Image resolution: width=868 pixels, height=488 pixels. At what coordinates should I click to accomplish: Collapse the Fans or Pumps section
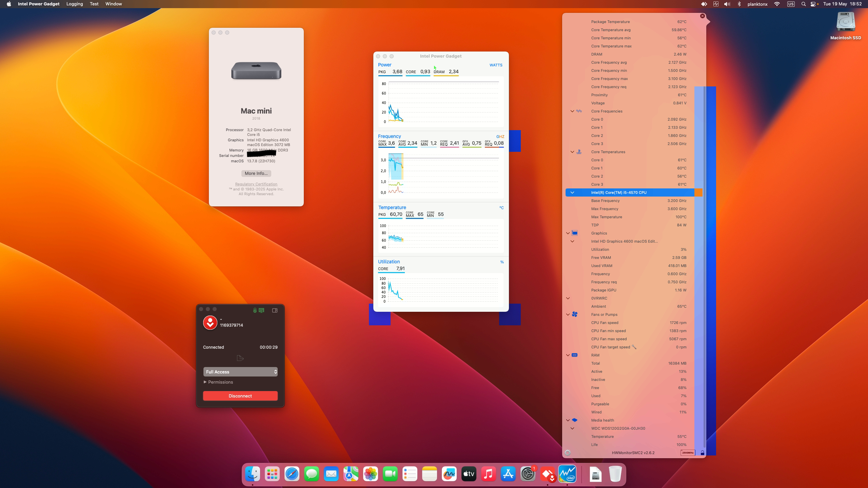568,314
